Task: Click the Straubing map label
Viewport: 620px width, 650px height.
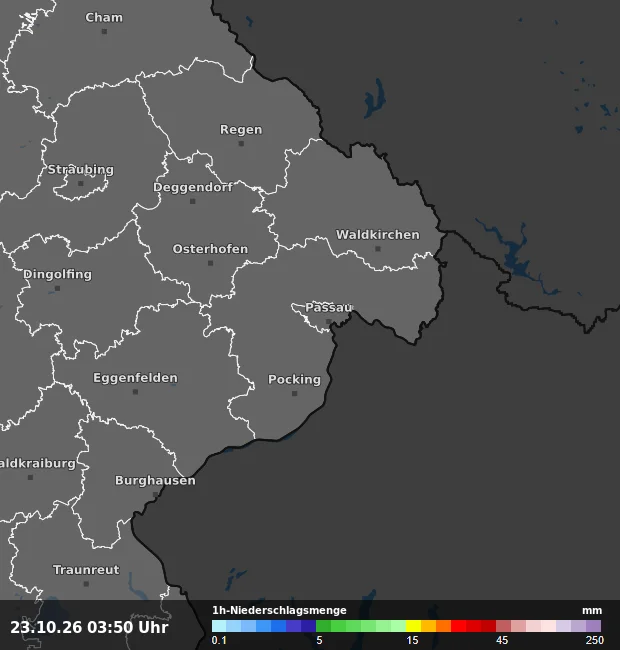Action: [x=80, y=170]
